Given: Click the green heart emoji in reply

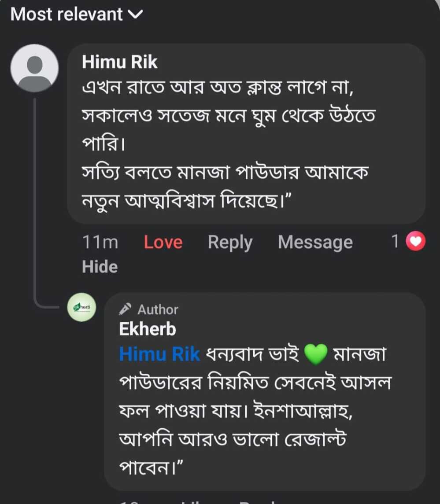Looking at the screenshot, I should (x=315, y=354).
